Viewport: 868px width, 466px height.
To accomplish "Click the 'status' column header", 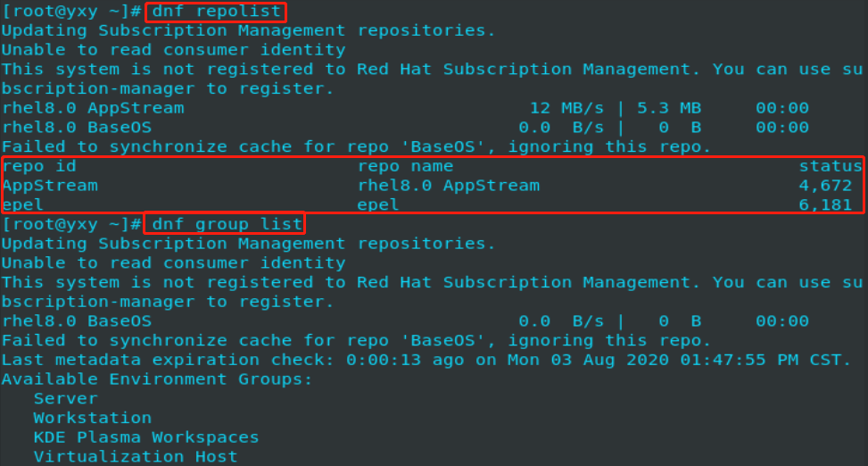I will click(x=831, y=166).
